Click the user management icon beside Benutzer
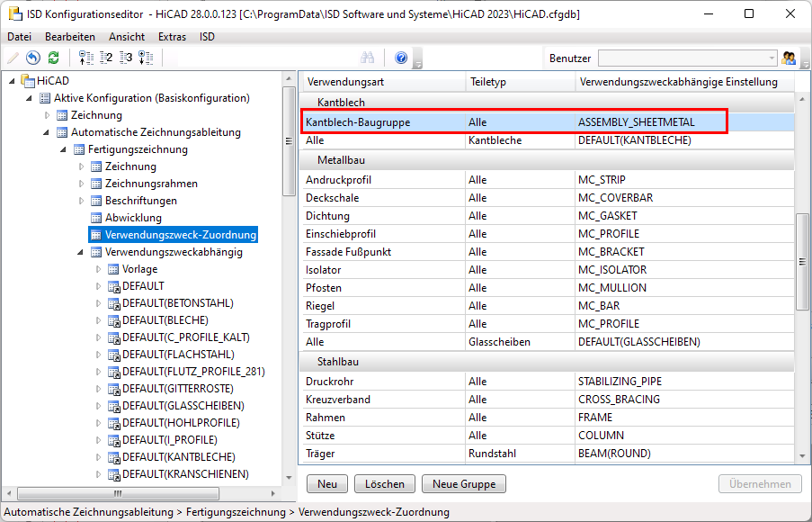This screenshot has width=812, height=522. click(x=790, y=58)
